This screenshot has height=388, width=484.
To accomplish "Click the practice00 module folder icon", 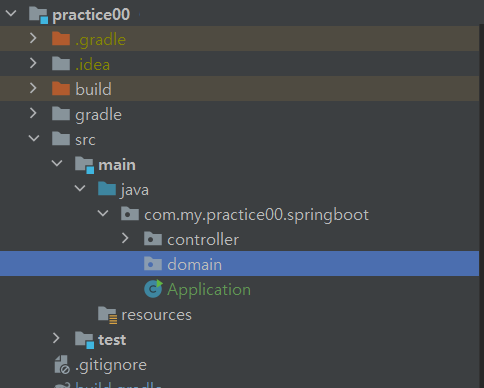I will (x=38, y=15).
